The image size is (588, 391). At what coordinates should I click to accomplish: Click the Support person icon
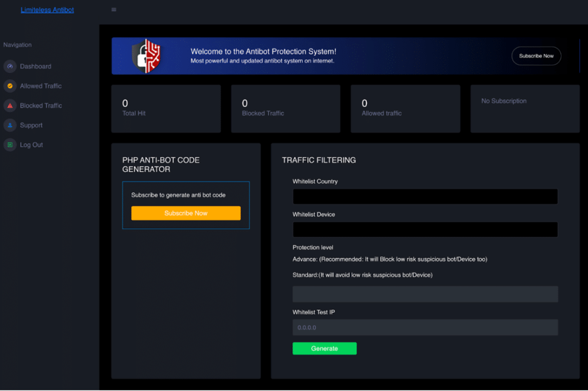tap(9, 125)
